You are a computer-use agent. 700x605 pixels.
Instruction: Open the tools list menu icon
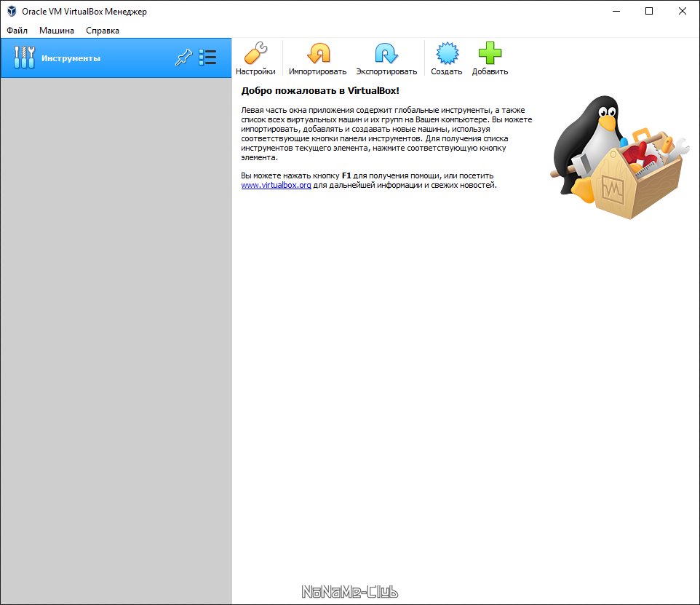tap(207, 58)
